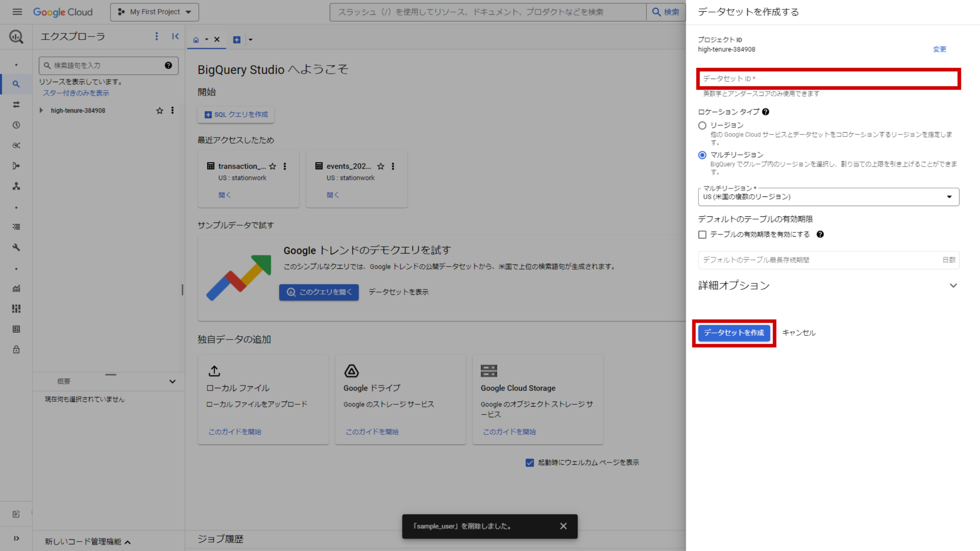The height and width of the screenshot is (551, 980).
Task: Open scheduled queries via the clock icon
Action: pos(16,125)
